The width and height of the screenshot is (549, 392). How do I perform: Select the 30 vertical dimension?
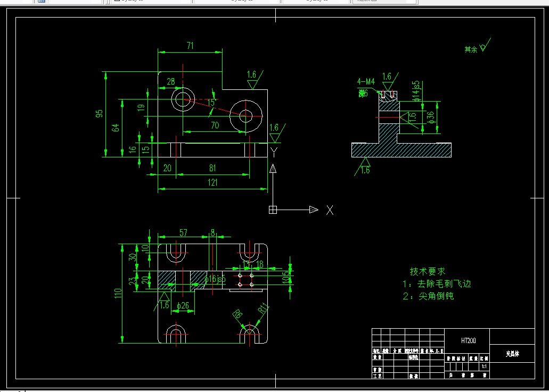point(132,257)
